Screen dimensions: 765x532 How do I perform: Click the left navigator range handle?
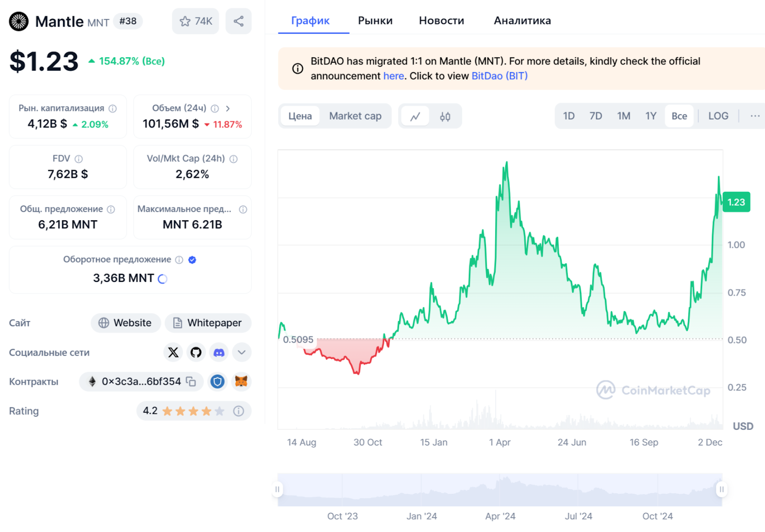(x=277, y=489)
